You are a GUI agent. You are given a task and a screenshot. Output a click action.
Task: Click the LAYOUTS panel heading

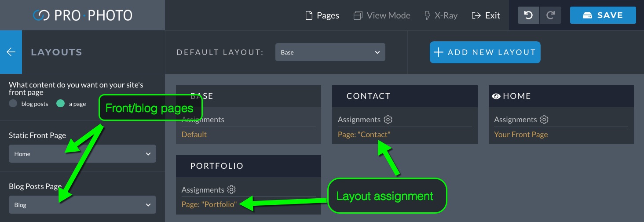coord(56,52)
